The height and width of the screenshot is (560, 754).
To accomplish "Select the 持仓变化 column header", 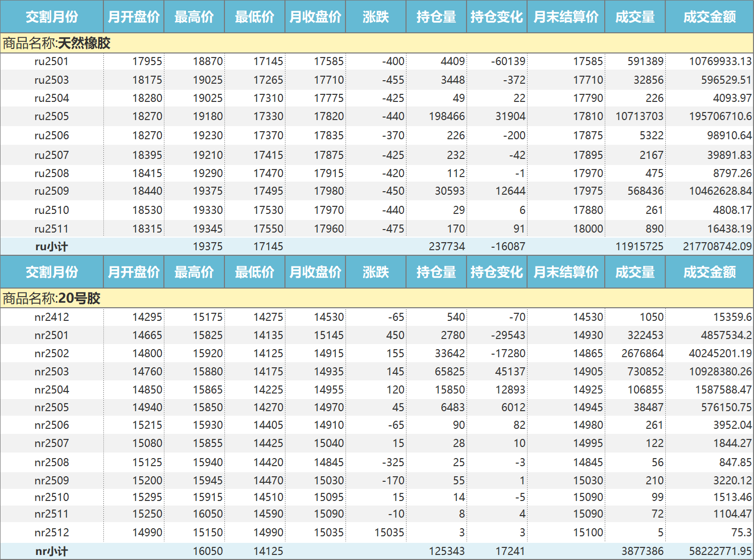I will tap(496, 16).
